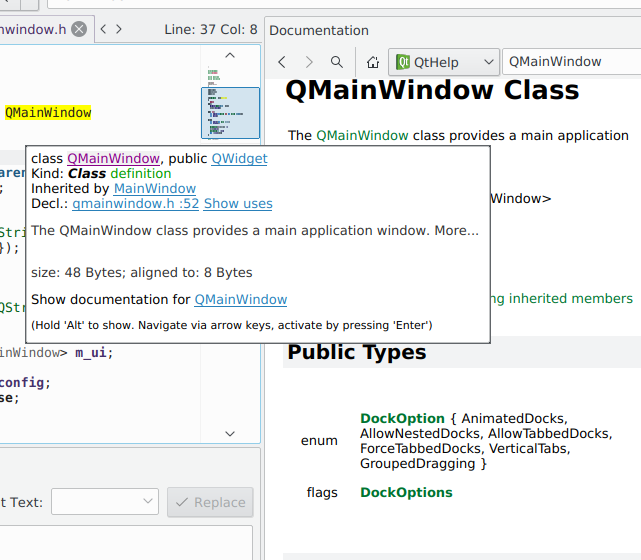Open the QWidget base class link in tooltip

point(239,158)
